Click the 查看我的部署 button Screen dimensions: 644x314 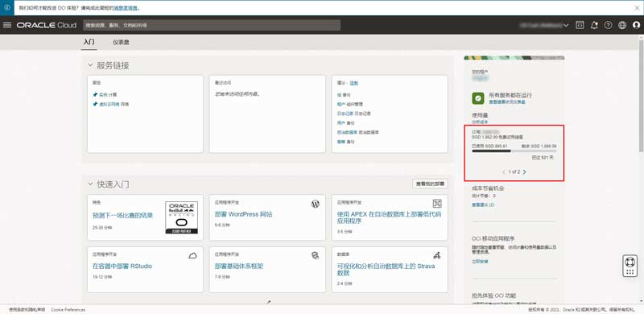tap(430, 184)
